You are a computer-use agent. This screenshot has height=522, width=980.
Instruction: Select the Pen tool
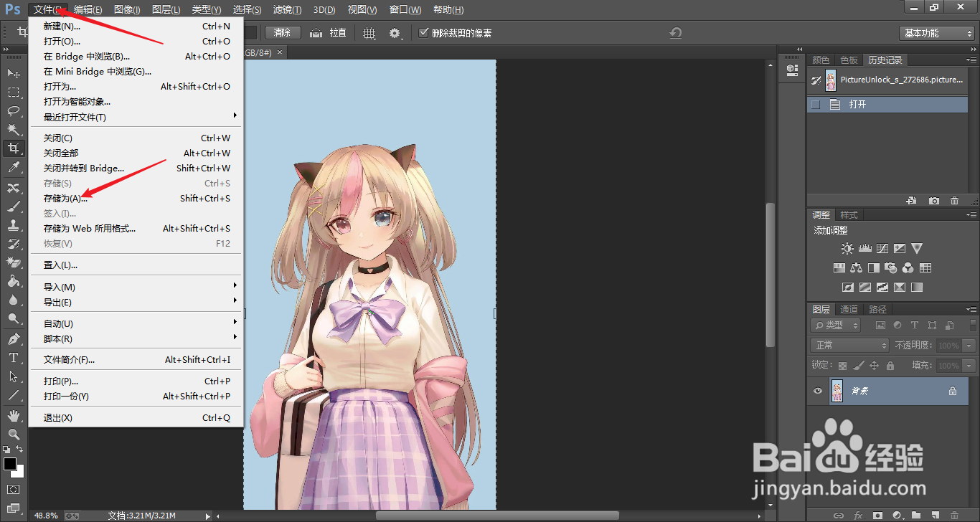pos(13,338)
